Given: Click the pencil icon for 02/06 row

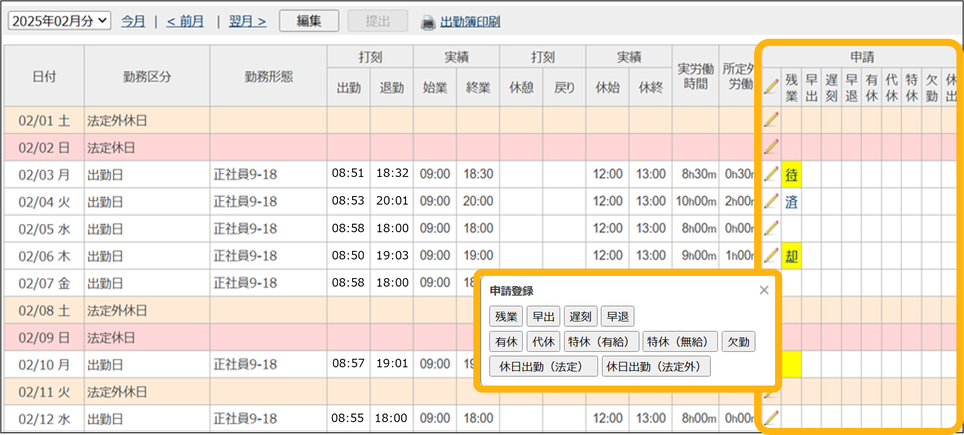Looking at the screenshot, I should click(x=771, y=256).
